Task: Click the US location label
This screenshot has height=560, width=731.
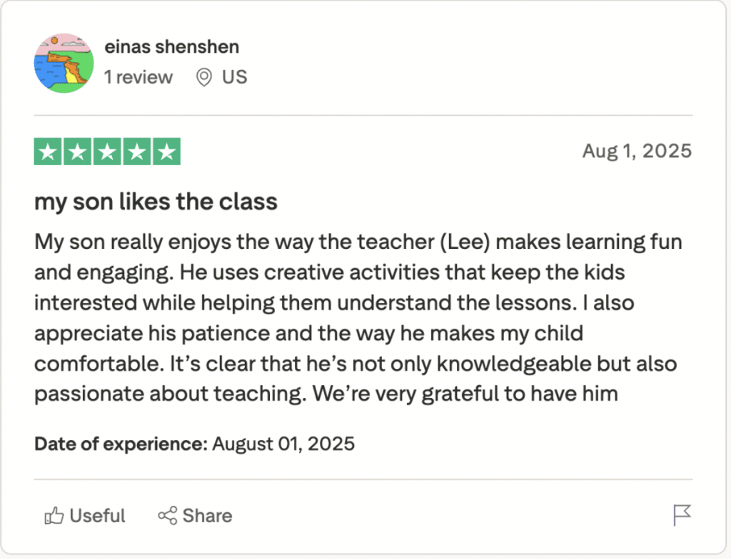Action: point(236,77)
